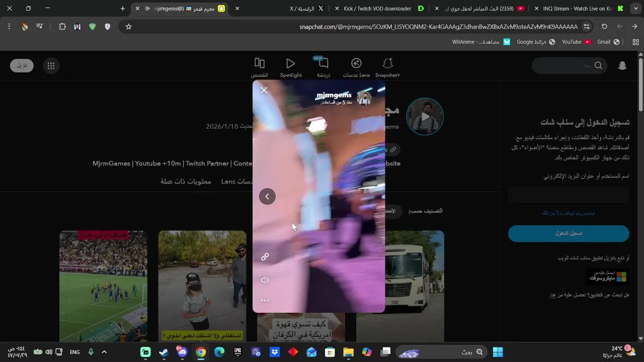Open the coffee in caravan thumbnail

click(301, 327)
